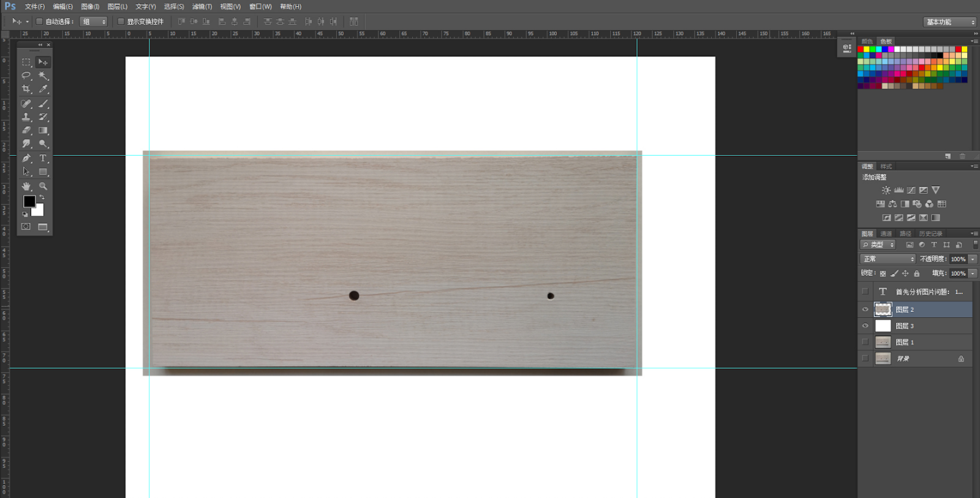The height and width of the screenshot is (498, 980).
Task: Choose the Crop tool
Action: coord(26,89)
